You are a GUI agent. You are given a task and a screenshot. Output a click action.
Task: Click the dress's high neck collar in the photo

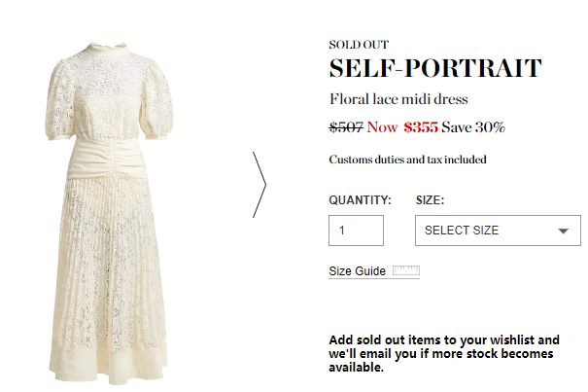(101, 49)
